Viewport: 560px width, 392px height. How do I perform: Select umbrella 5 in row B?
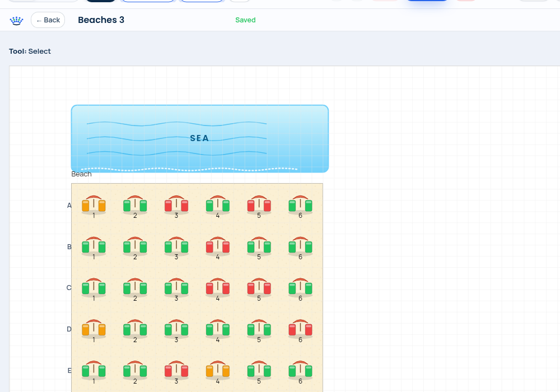(259, 247)
